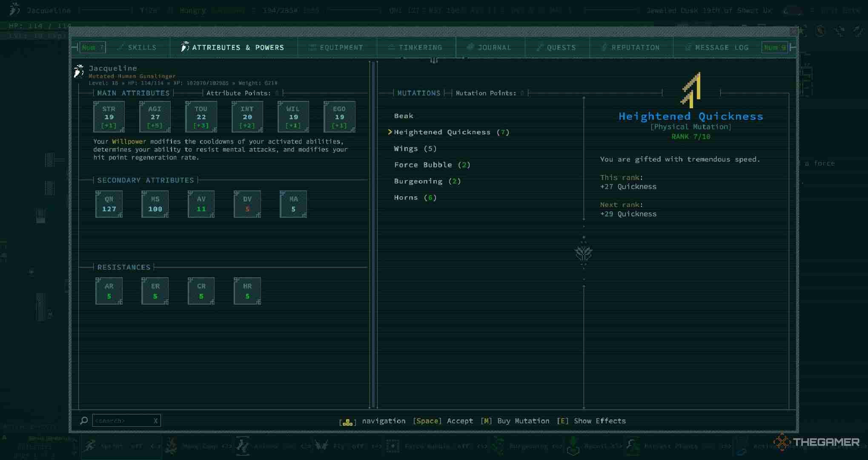Select the EGO attribute box
The image size is (868, 460).
click(x=339, y=117)
